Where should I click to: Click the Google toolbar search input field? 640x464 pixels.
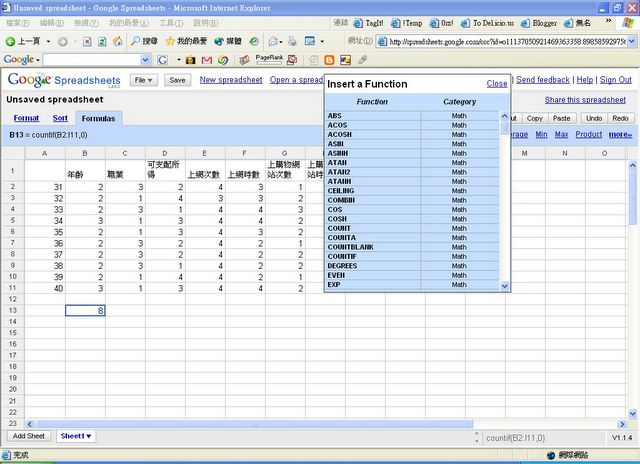[x=92, y=60]
